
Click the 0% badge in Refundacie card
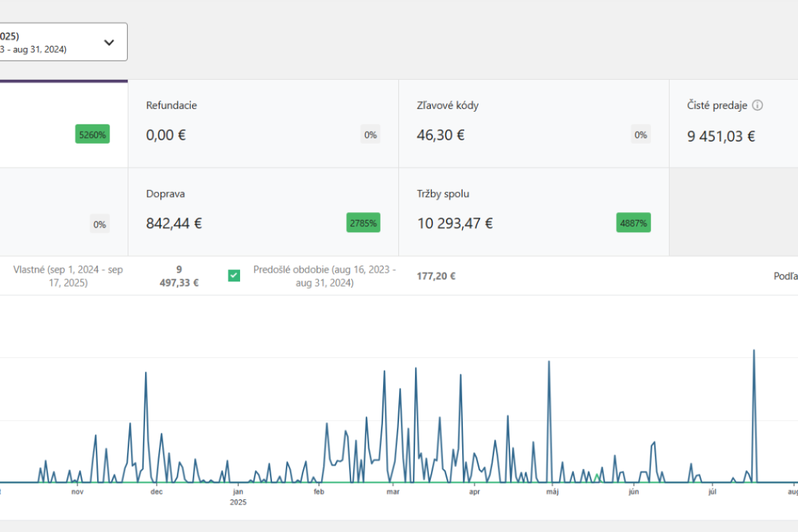coord(370,135)
